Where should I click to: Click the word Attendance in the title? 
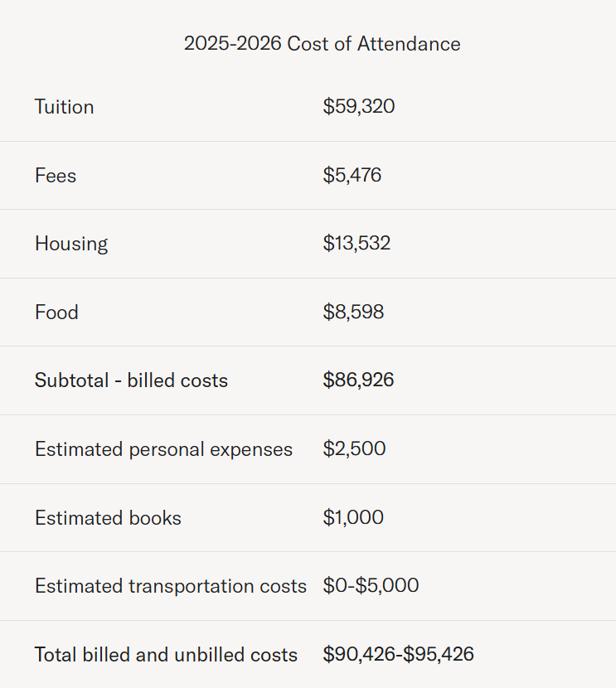[x=409, y=44]
